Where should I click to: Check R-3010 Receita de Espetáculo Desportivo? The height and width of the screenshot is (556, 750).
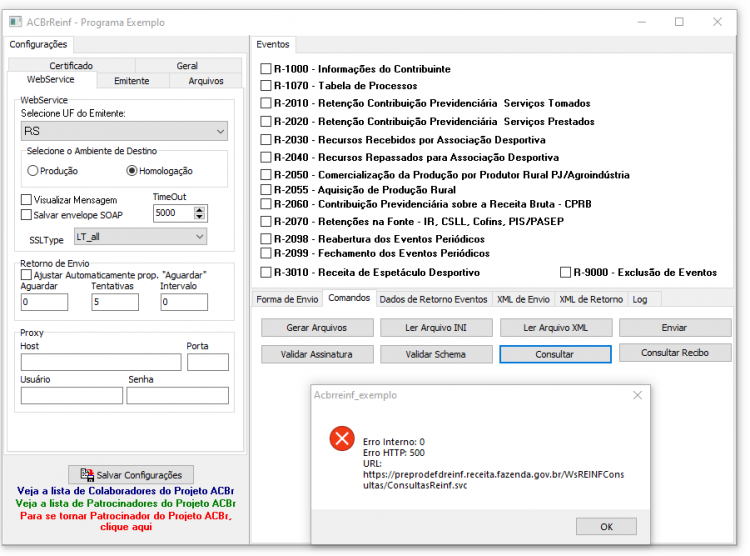[265, 272]
